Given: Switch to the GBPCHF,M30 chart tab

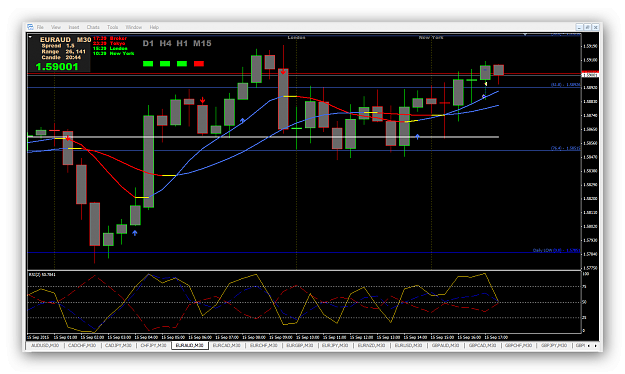Looking at the screenshot, I should 519,345.
